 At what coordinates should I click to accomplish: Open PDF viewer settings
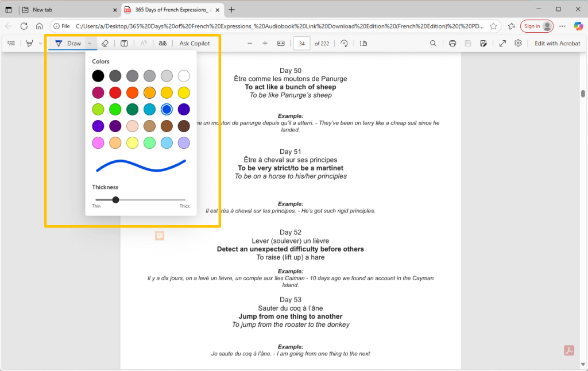point(518,43)
